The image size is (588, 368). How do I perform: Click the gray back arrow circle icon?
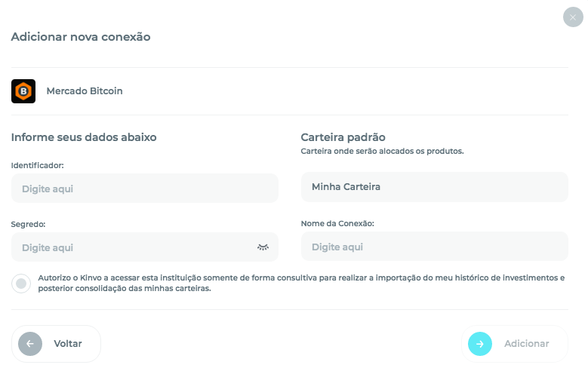(x=30, y=344)
